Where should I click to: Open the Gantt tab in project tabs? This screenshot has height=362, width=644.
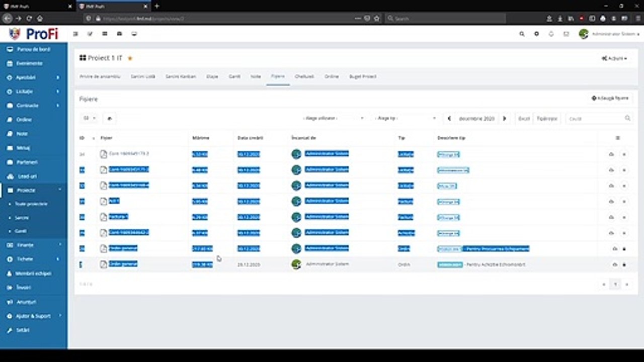(x=234, y=76)
